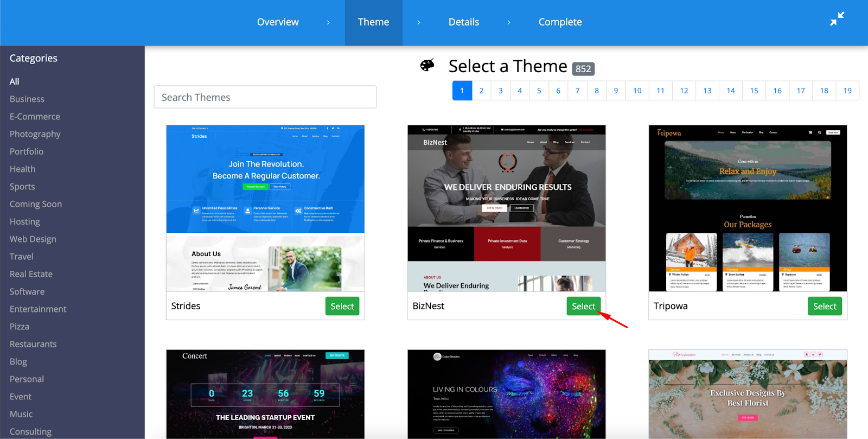Image resolution: width=868 pixels, height=439 pixels.
Task: Preview the Concert event theme thumbnail
Action: click(265, 394)
